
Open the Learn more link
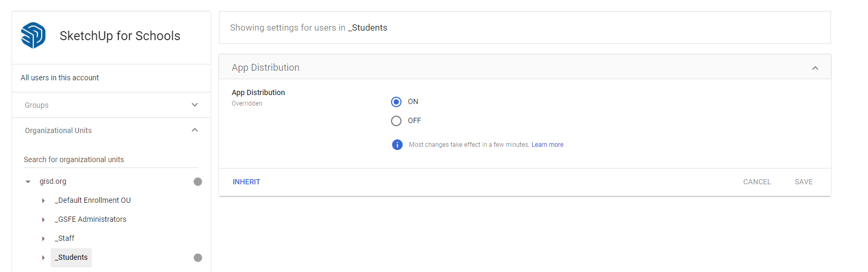(x=547, y=145)
